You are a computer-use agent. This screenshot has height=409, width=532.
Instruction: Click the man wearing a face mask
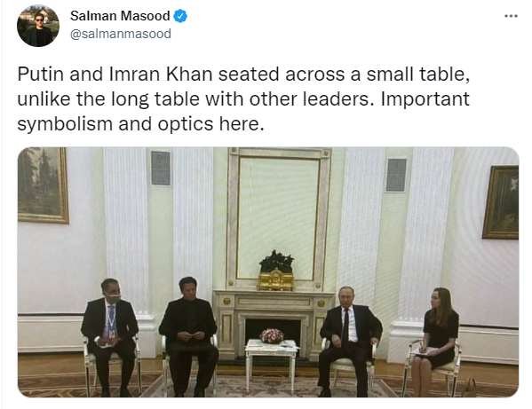[x=109, y=335]
